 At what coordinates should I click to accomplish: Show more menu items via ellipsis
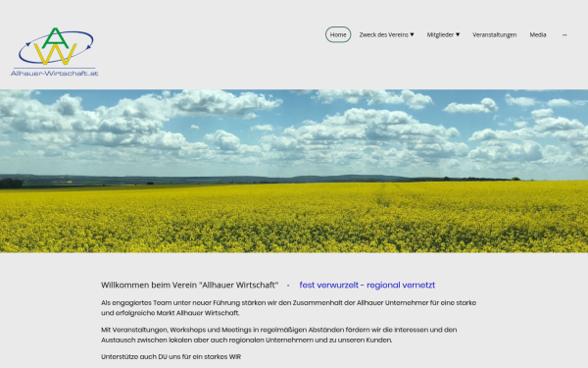point(564,34)
